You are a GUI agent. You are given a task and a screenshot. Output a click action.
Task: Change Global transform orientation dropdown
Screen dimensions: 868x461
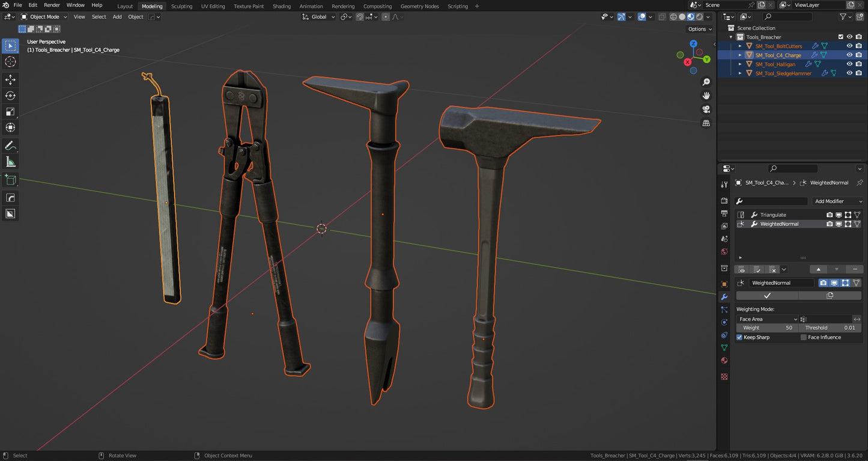coord(318,16)
